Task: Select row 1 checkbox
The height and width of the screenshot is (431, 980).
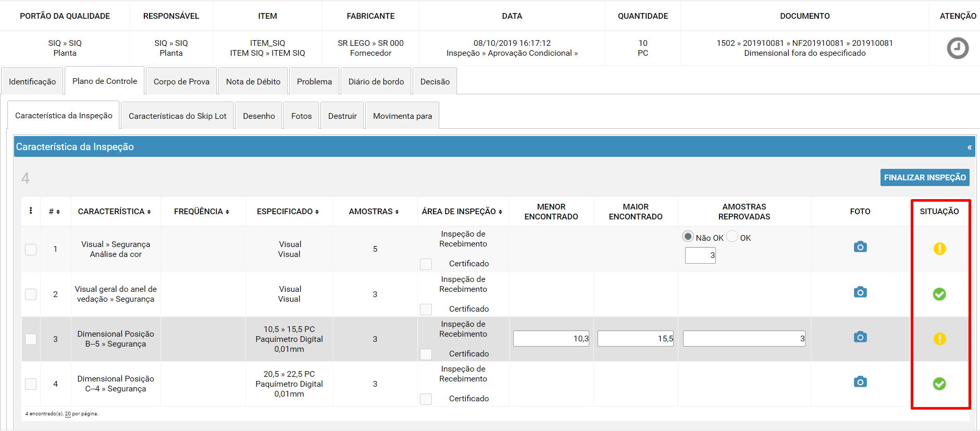Action: (x=31, y=249)
